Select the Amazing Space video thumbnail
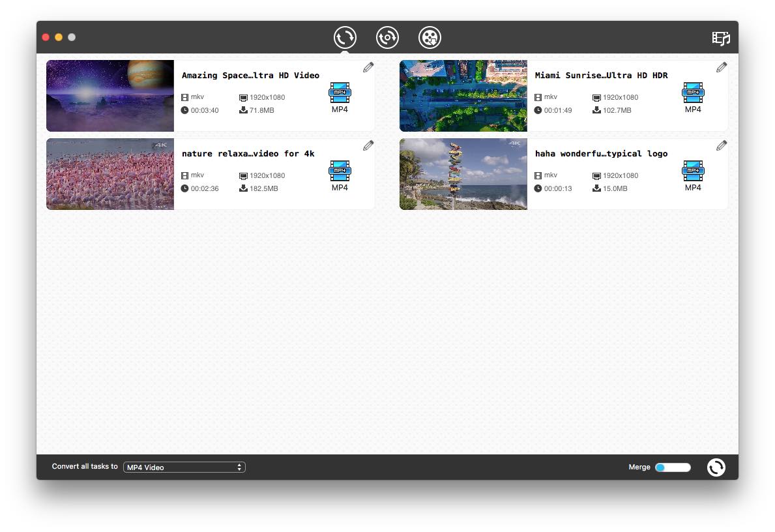775x532 pixels. [x=110, y=96]
